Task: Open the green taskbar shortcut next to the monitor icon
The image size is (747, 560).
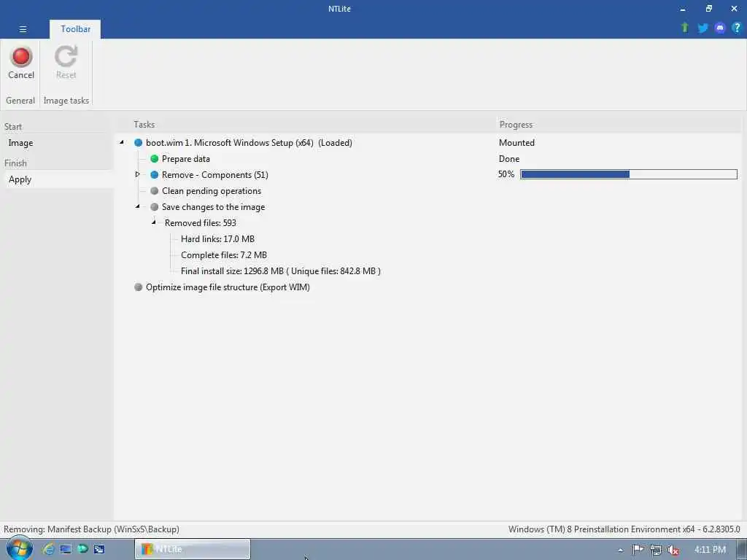Action: 82,549
